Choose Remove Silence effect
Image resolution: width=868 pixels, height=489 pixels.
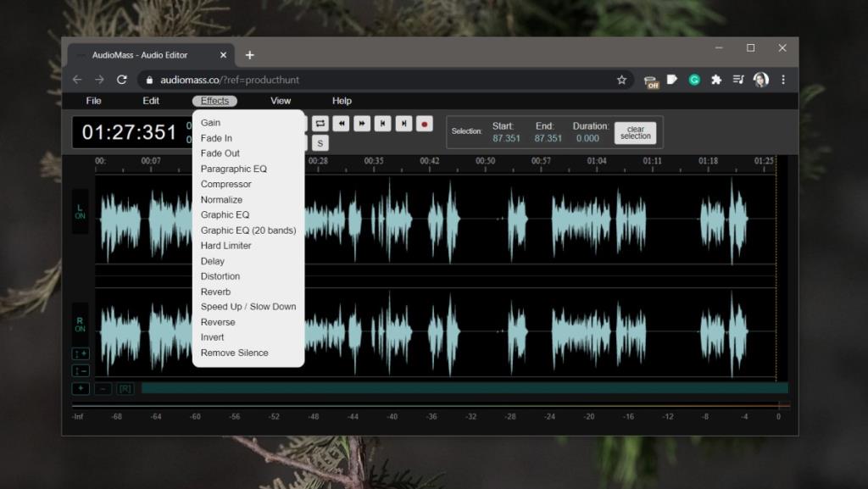[234, 353]
